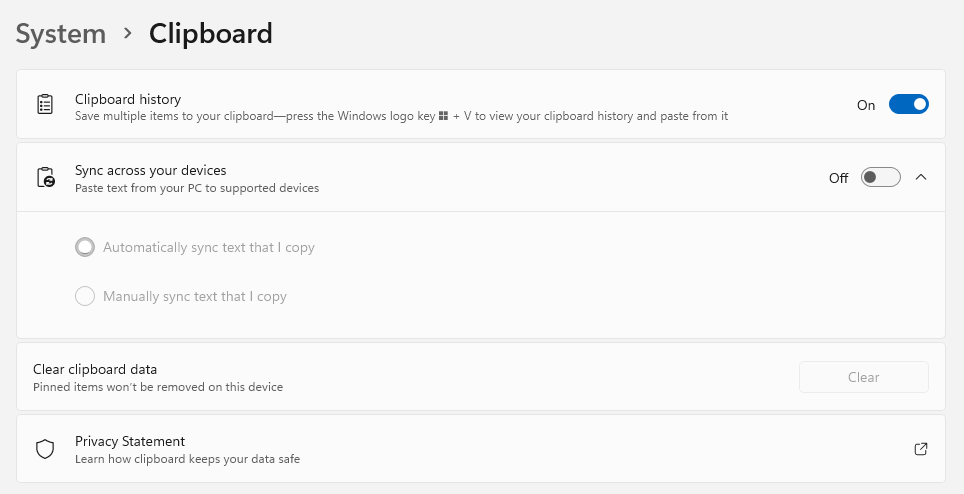Click the Sync across your devices heading
This screenshot has width=964, height=494.
pyautogui.click(x=151, y=170)
